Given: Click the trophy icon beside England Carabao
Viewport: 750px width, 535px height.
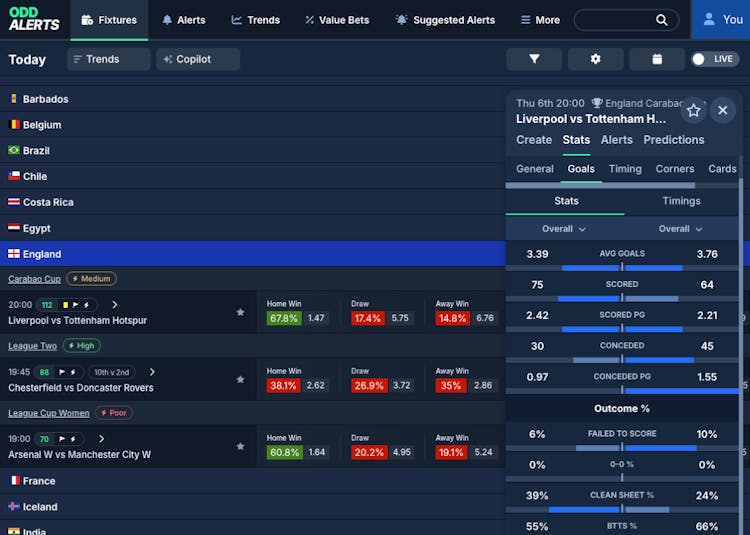Looking at the screenshot, I should point(597,103).
